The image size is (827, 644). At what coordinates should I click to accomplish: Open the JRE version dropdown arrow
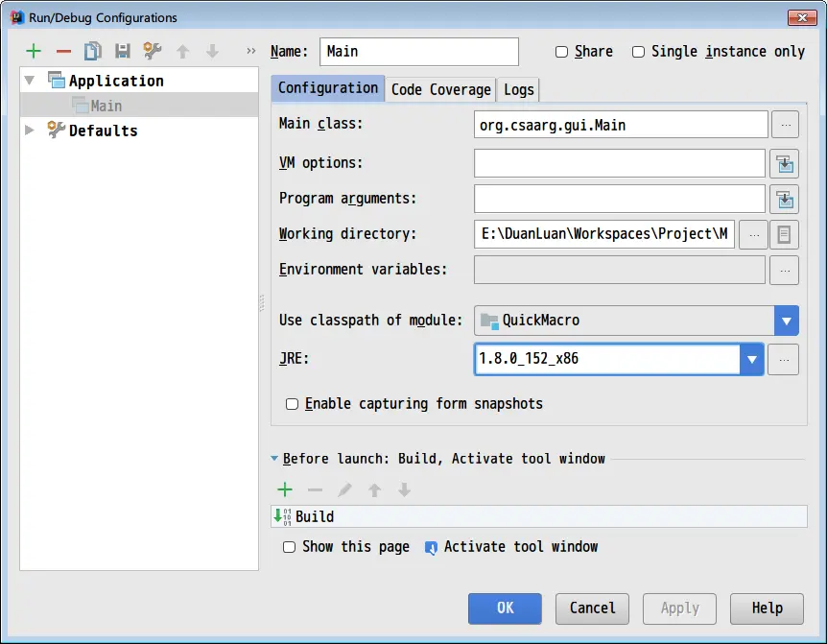click(x=751, y=360)
